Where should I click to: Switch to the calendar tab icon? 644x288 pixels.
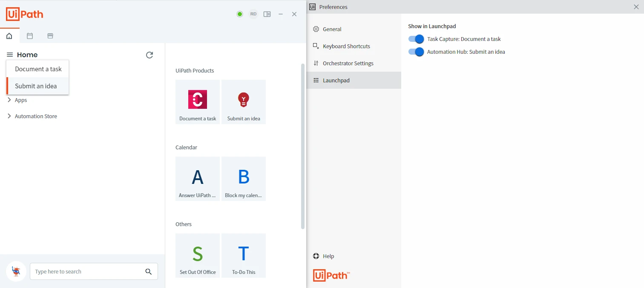pos(30,36)
